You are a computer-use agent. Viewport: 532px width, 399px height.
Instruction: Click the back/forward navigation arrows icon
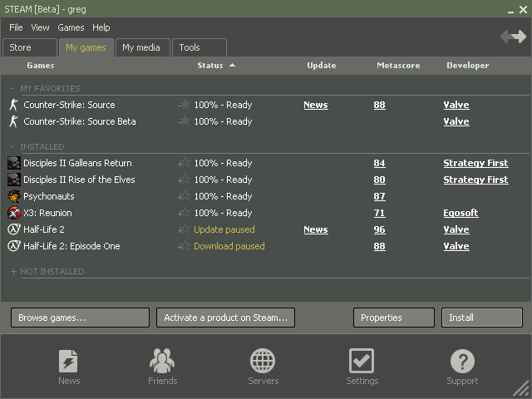click(514, 37)
